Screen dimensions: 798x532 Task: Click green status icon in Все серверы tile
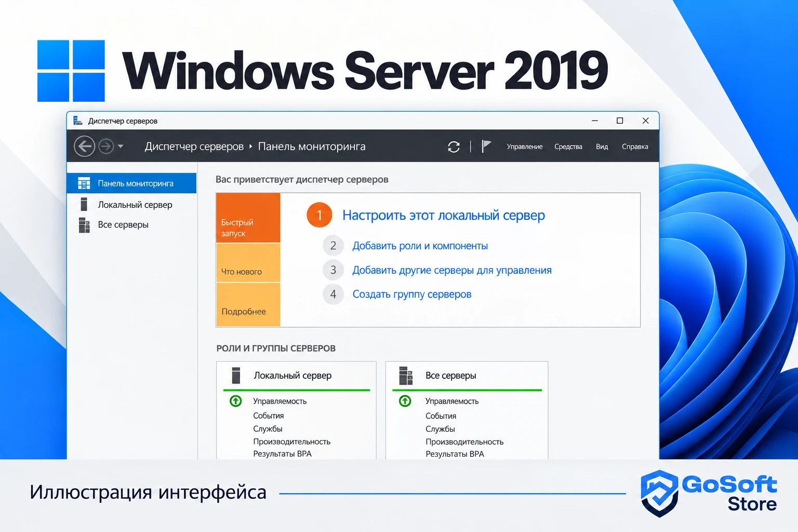point(405,401)
